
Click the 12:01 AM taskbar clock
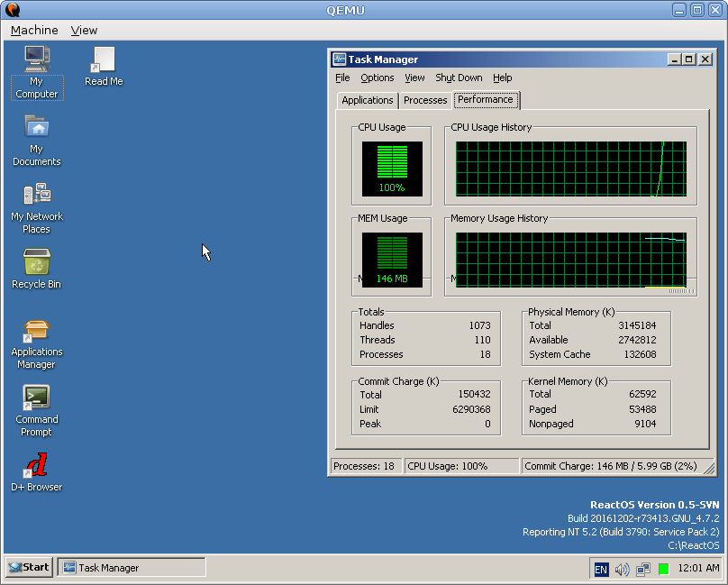(x=698, y=568)
